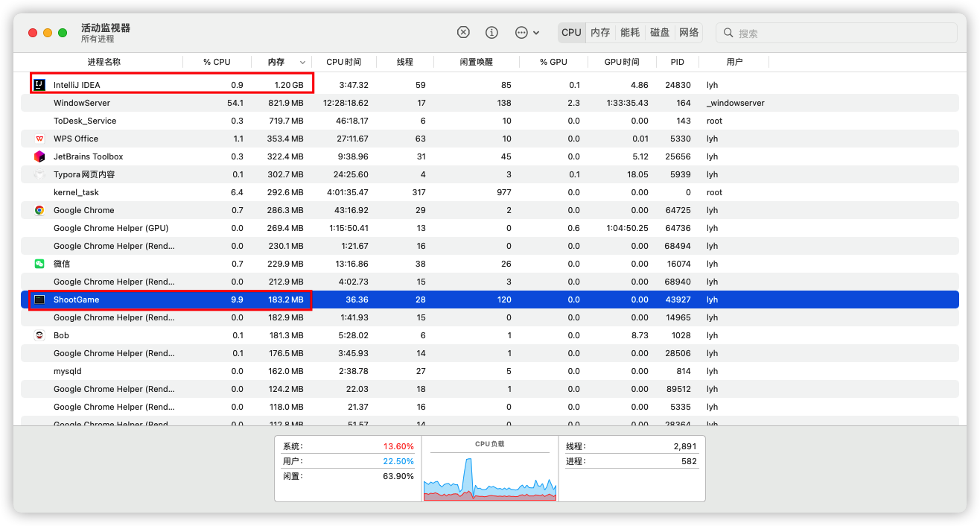Click ShootGame memory value 183.2 MB
980x526 pixels.
point(286,300)
